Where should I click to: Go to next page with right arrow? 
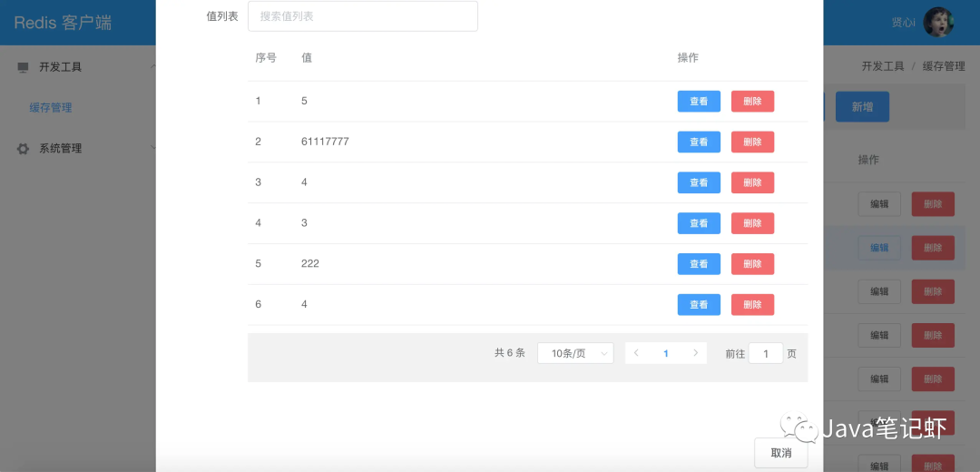pyautogui.click(x=696, y=353)
